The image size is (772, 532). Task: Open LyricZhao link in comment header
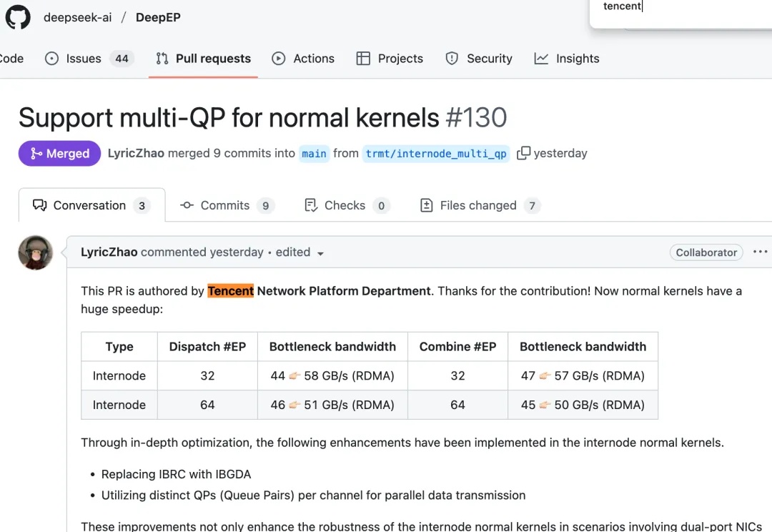(x=109, y=252)
